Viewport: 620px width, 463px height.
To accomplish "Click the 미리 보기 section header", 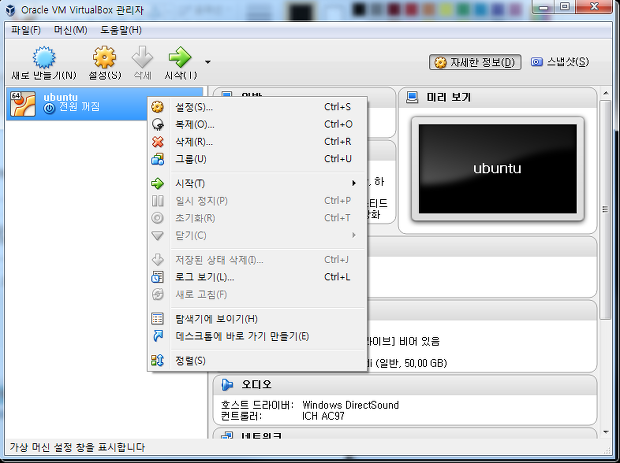I will pyautogui.click(x=497, y=98).
